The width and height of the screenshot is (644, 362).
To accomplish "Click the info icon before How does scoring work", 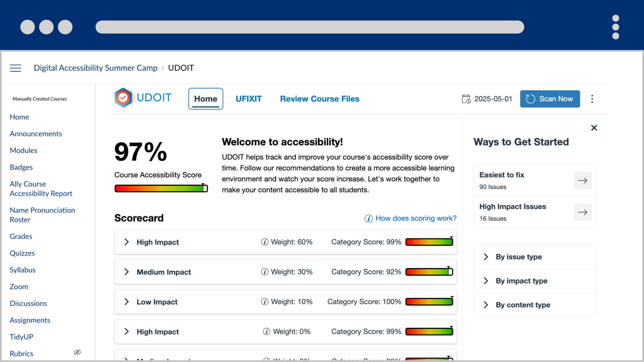I will pyautogui.click(x=368, y=219).
